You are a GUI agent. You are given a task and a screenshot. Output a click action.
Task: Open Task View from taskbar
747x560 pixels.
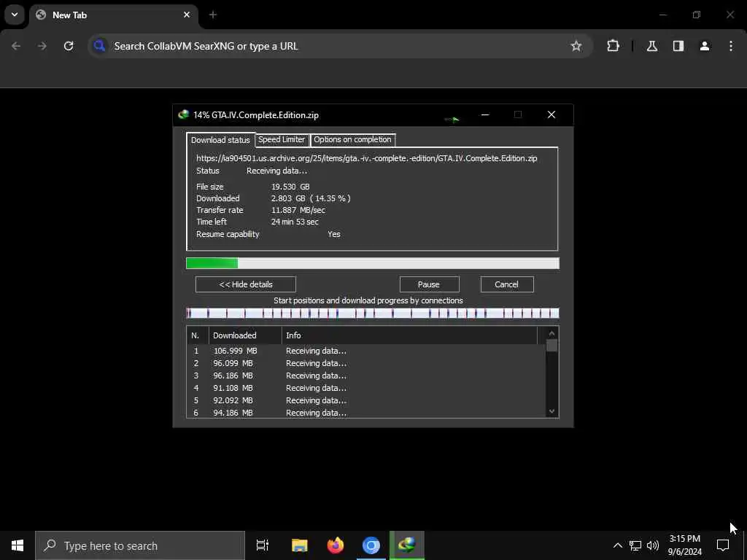click(263, 545)
